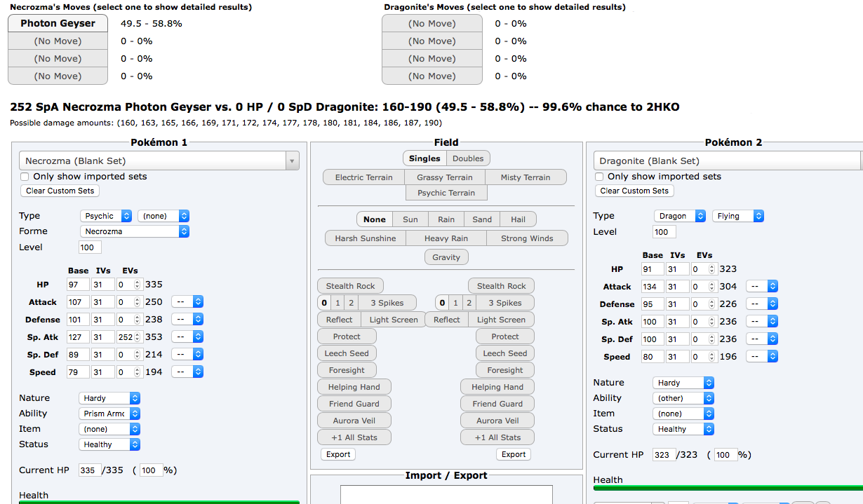This screenshot has height=504, width=863.
Task: Open Dragonite's Ability dropdown
Action: click(x=683, y=398)
